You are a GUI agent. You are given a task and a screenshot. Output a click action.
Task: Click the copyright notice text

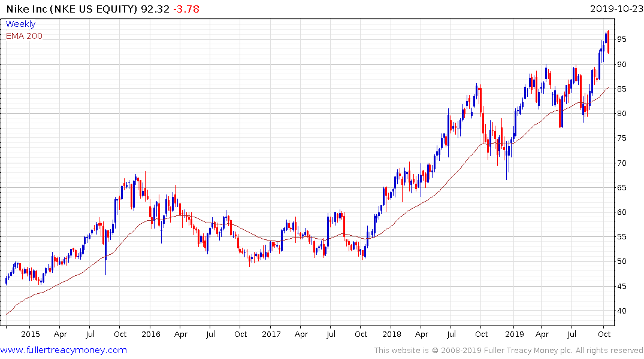[509, 351]
